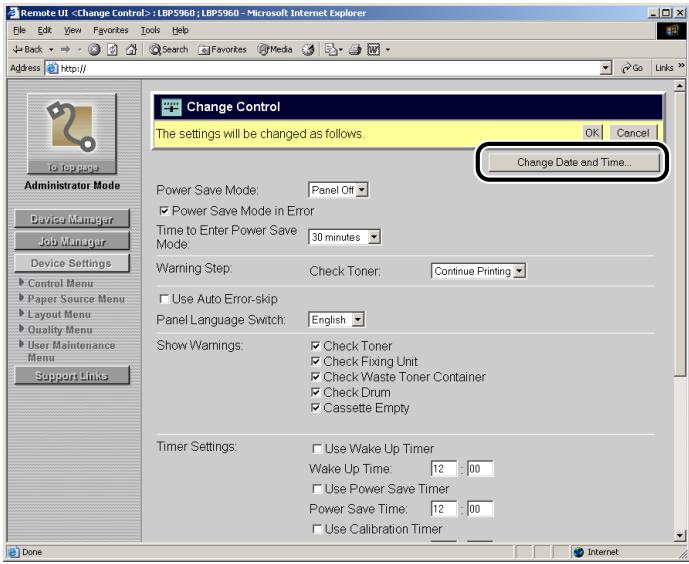The image size is (689, 564).
Task: Click the page icon in address bar
Action: pos(52,68)
